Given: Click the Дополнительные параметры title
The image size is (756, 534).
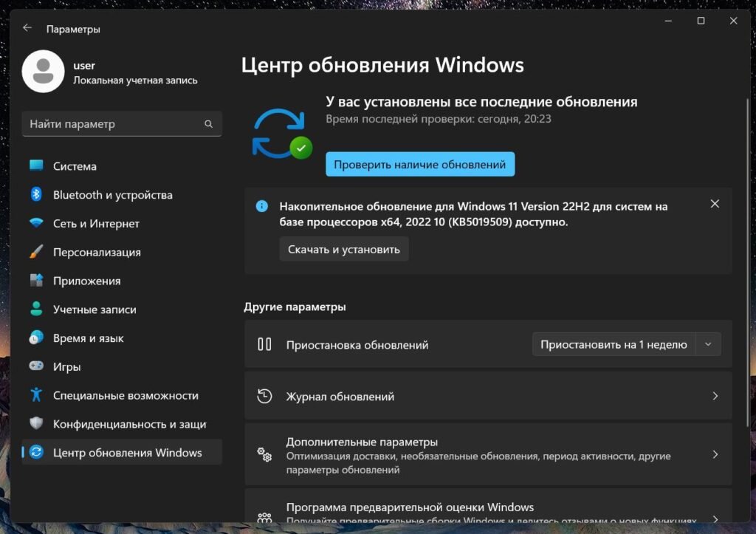Looking at the screenshot, I should click(362, 442).
